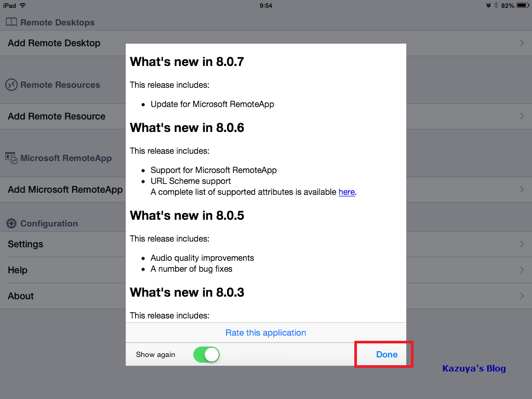Viewport: 532px width, 399px height.
Task: Click the Configuration gear icon
Action: pyautogui.click(x=11, y=223)
